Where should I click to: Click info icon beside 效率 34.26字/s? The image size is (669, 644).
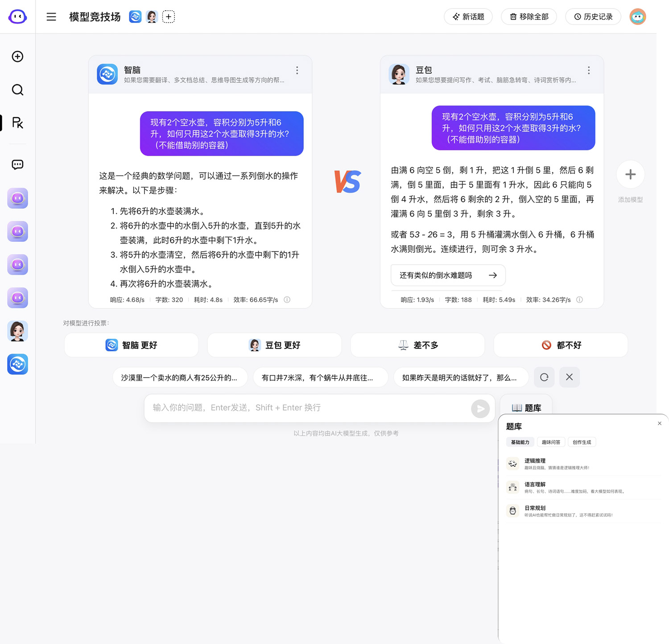[579, 300]
